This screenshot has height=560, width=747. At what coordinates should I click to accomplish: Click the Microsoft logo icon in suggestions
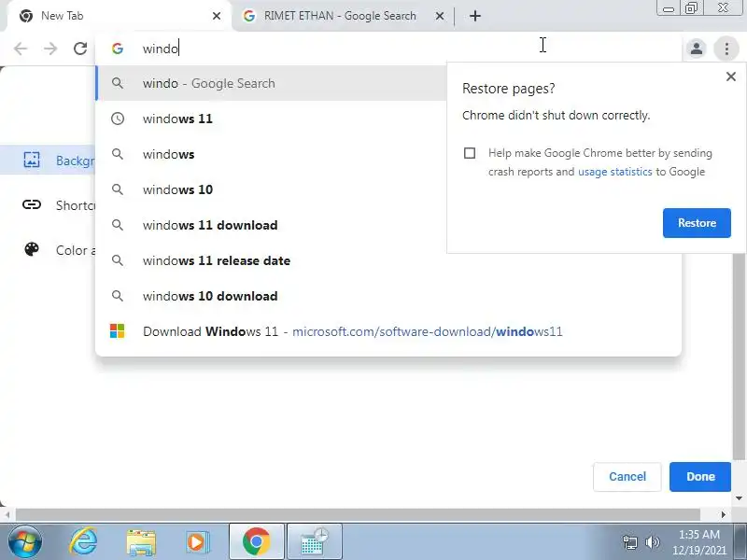(x=118, y=331)
